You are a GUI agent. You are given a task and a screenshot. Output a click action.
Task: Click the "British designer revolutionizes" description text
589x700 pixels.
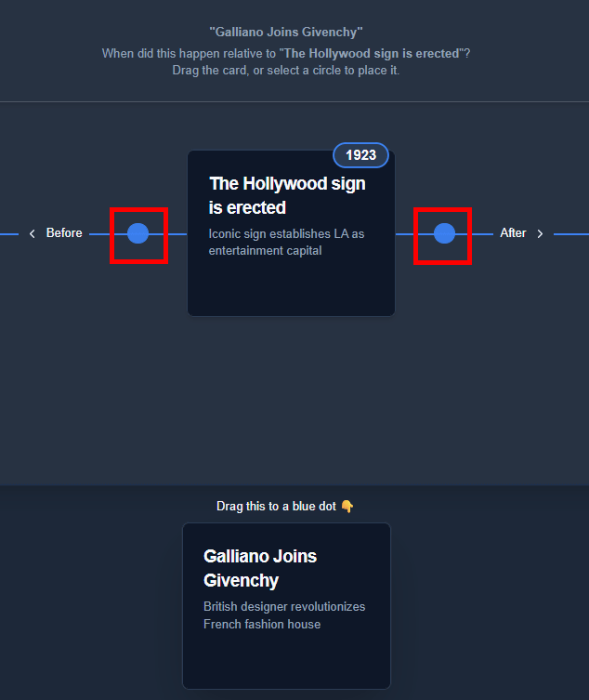pos(284,615)
